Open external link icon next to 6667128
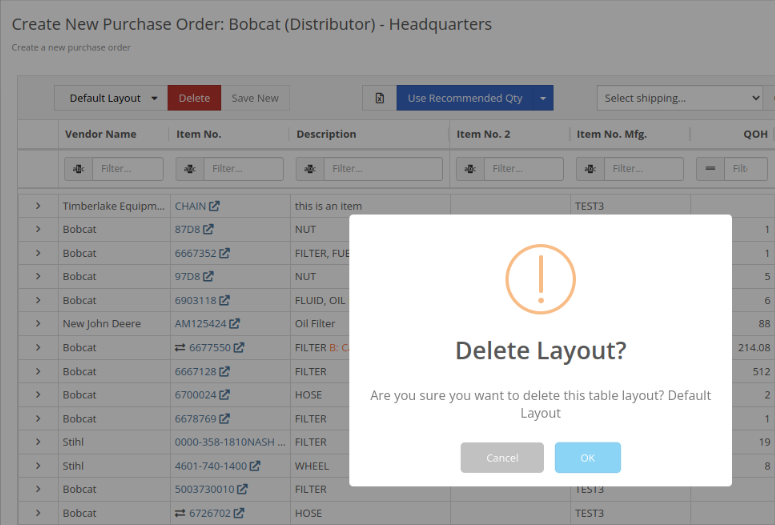The height and width of the screenshot is (525, 775). tap(224, 371)
